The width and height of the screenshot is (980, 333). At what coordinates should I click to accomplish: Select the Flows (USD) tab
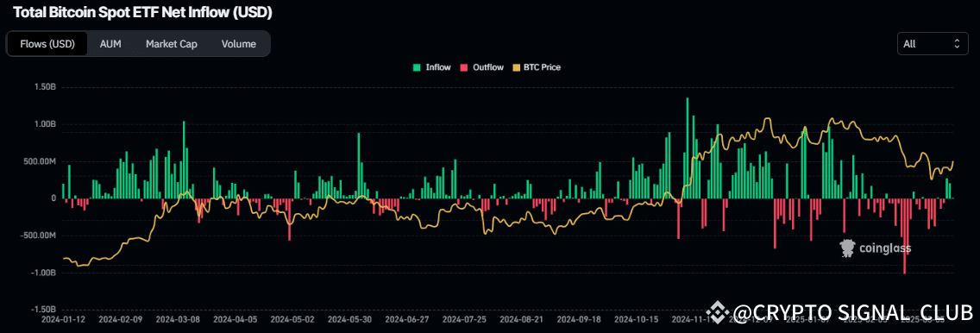47,44
